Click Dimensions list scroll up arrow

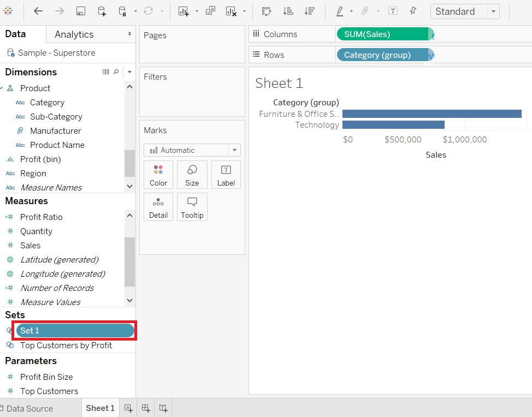click(x=129, y=87)
